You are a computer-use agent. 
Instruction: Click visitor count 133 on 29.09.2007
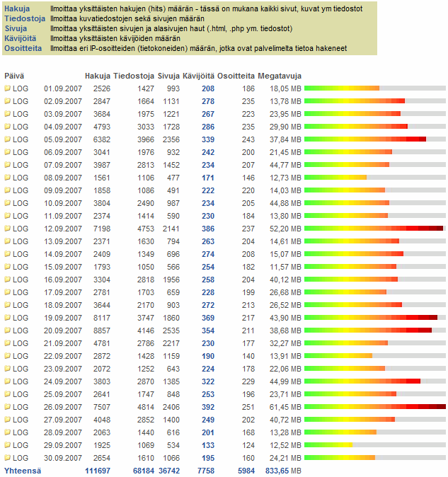[207, 445]
